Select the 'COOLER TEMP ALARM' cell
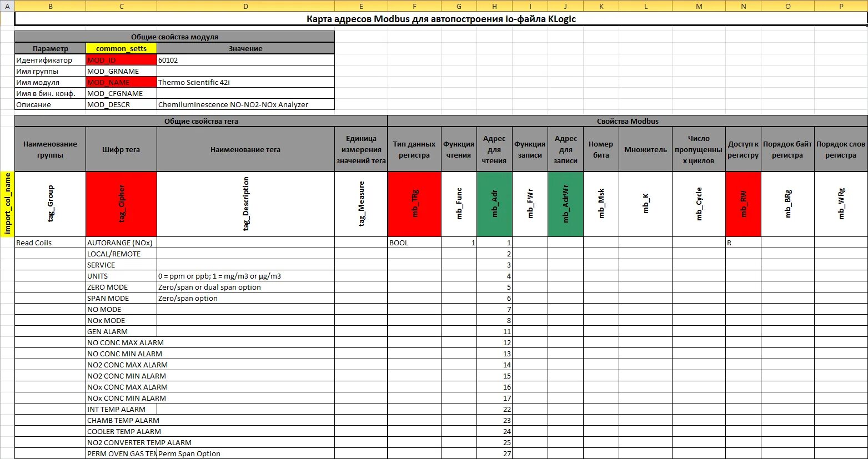The image size is (868, 459). [x=122, y=432]
